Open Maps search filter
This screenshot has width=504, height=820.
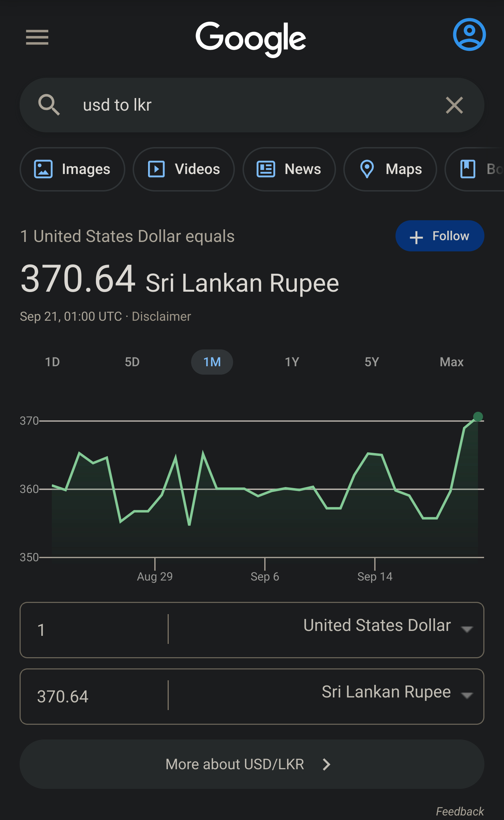click(390, 169)
